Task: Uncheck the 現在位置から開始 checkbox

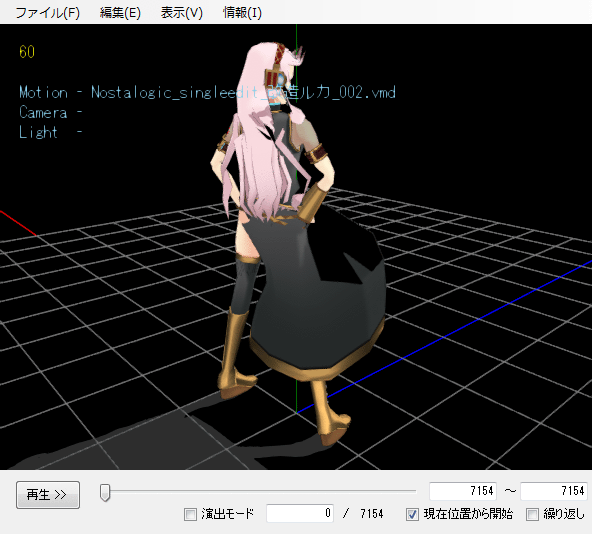Action: [x=412, y=514]
